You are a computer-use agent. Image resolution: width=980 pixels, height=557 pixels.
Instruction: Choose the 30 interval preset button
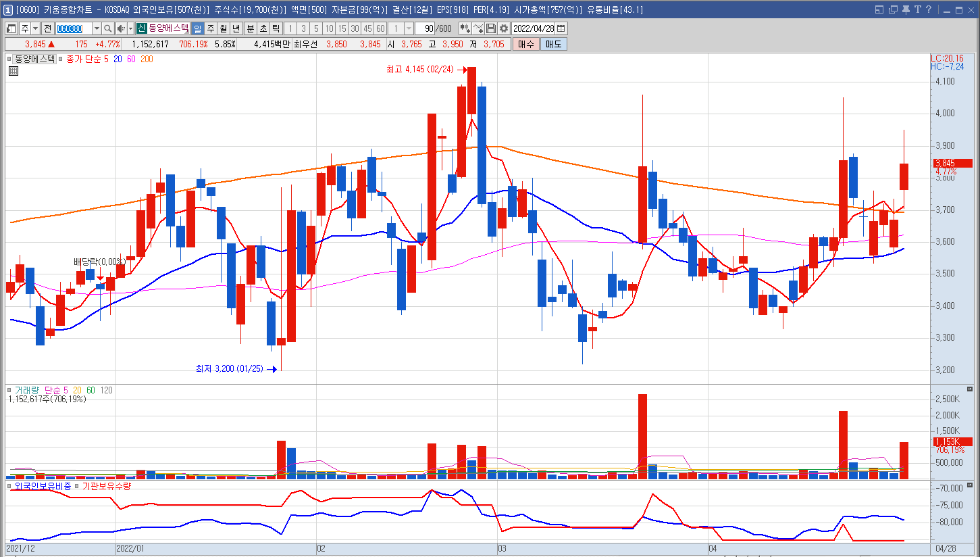tap(355, 28)
